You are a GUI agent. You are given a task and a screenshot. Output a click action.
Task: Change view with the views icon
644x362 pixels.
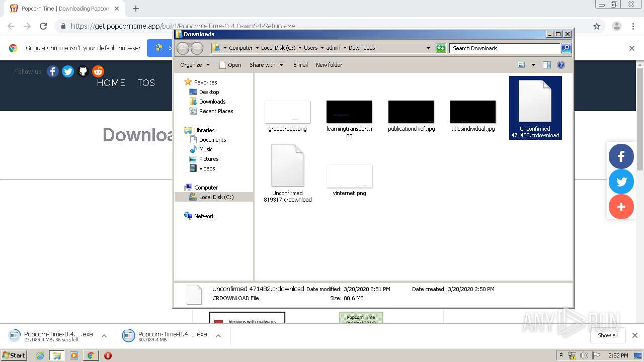(x=521, y=65)
